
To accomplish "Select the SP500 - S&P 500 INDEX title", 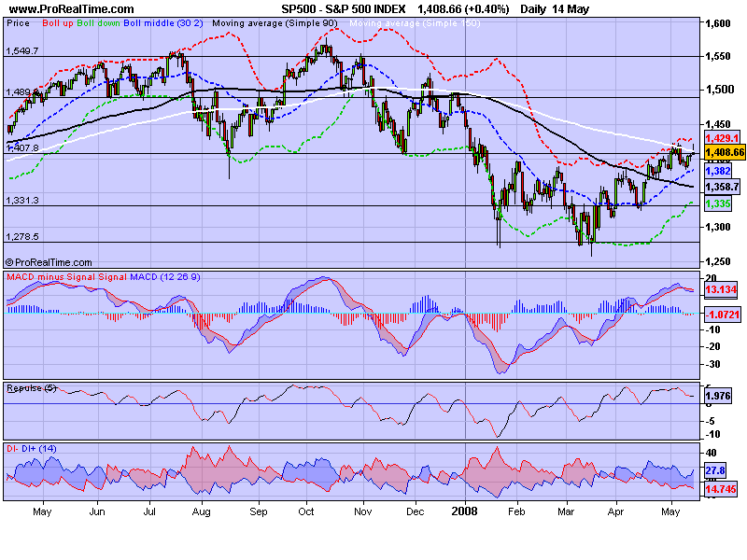I will click(344, 9).
